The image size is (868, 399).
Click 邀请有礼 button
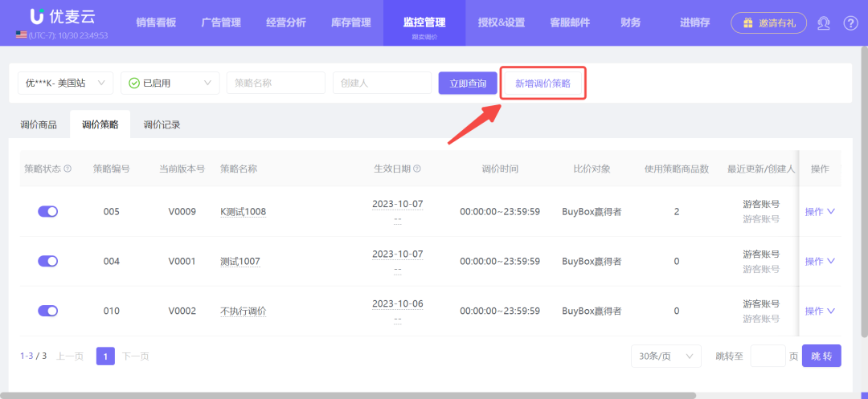769,22
